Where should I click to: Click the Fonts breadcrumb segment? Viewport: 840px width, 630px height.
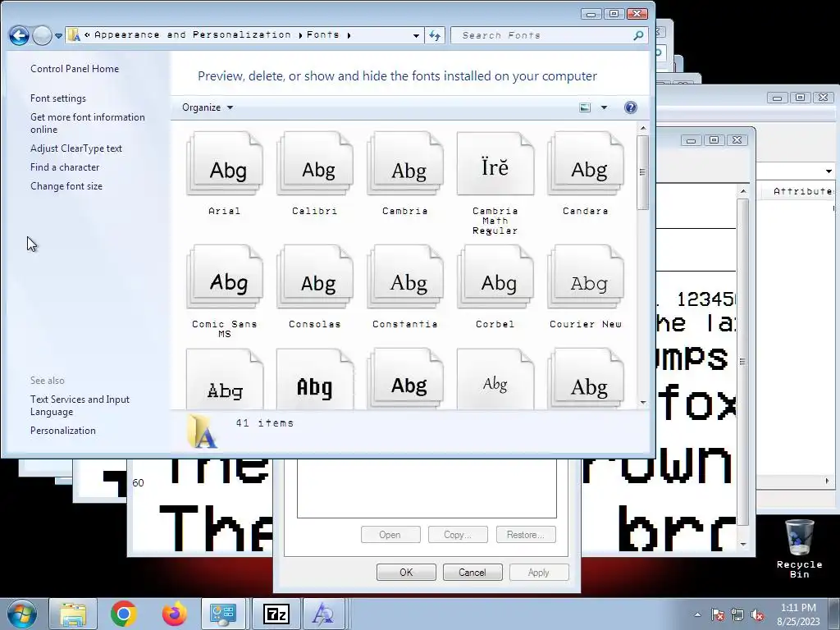click(323, 34)
